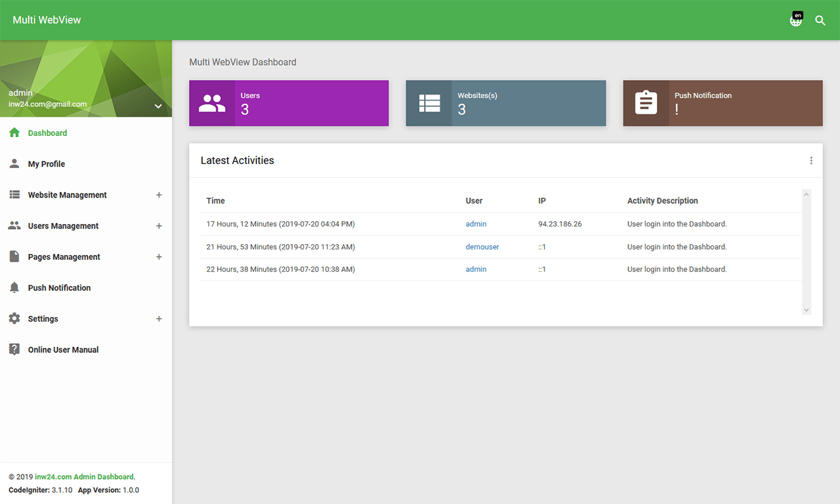Image resolution: width=840 pixels, height=504 pixels.
Task: Expand Website Management submenu plus
Action: point(159,195)
